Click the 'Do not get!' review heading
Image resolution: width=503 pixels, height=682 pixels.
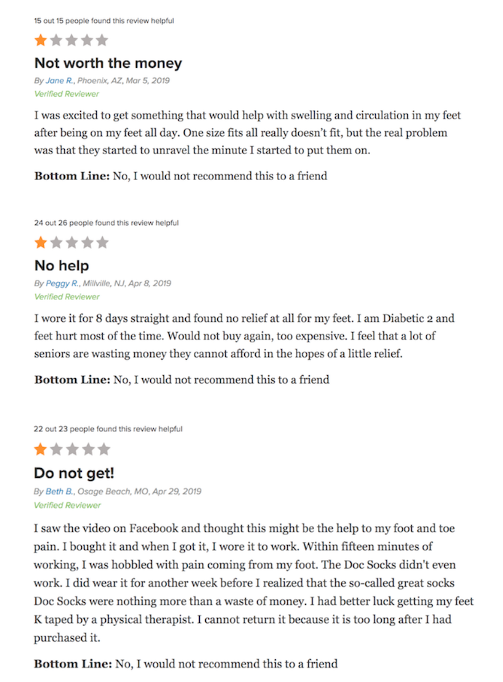tap(74, 473)
